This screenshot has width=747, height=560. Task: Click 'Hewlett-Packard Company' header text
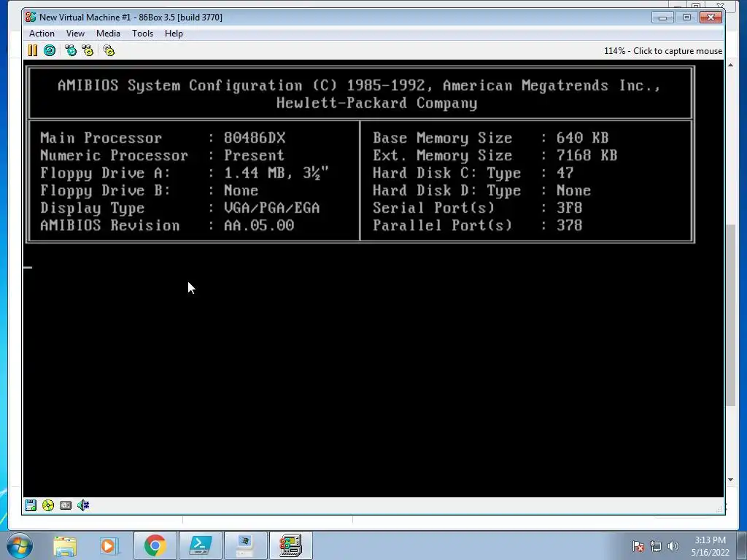pos(376,103)
